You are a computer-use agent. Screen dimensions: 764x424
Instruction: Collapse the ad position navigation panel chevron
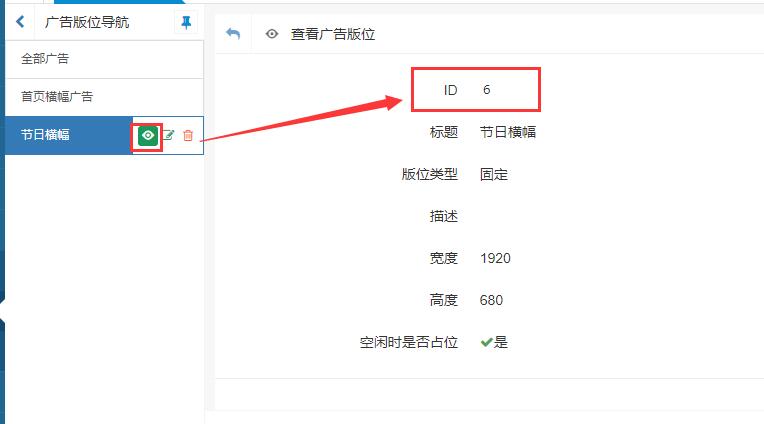20,22
